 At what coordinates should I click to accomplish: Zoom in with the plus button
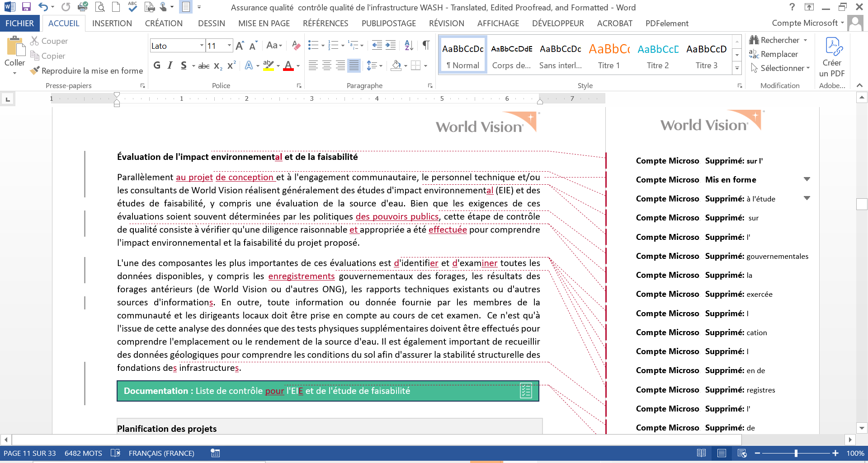click(x=835, y=453)
